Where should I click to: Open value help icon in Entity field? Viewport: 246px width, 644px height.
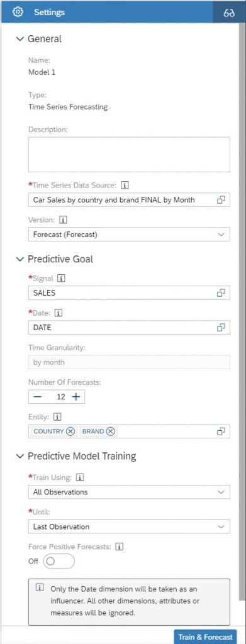coord(221,431)
